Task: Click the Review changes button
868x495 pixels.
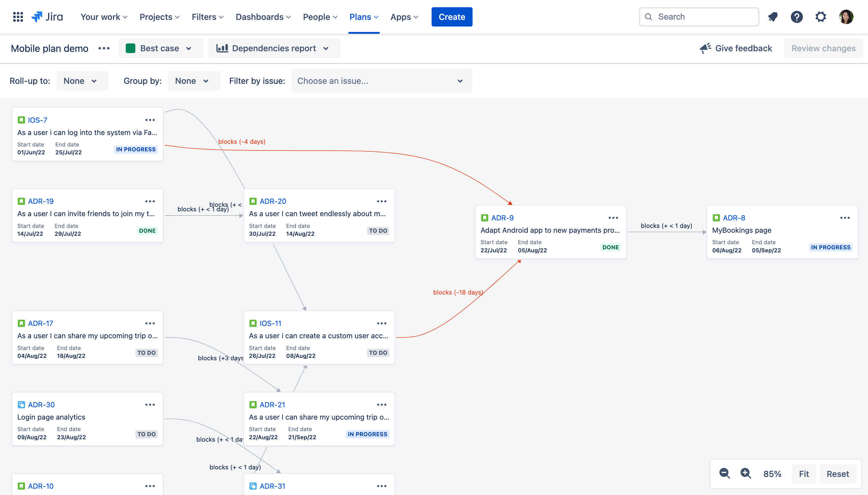Action: (823, 48)
